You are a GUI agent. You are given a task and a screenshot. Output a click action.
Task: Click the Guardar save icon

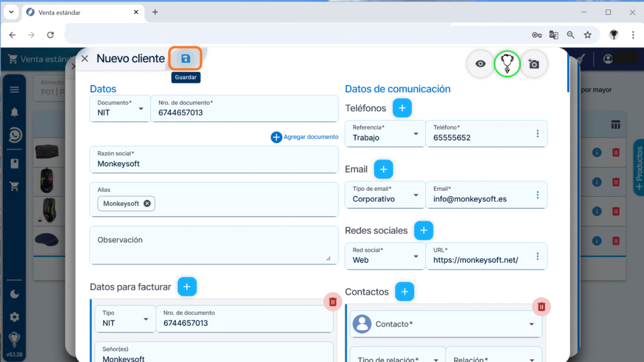[x=185, y=59]
